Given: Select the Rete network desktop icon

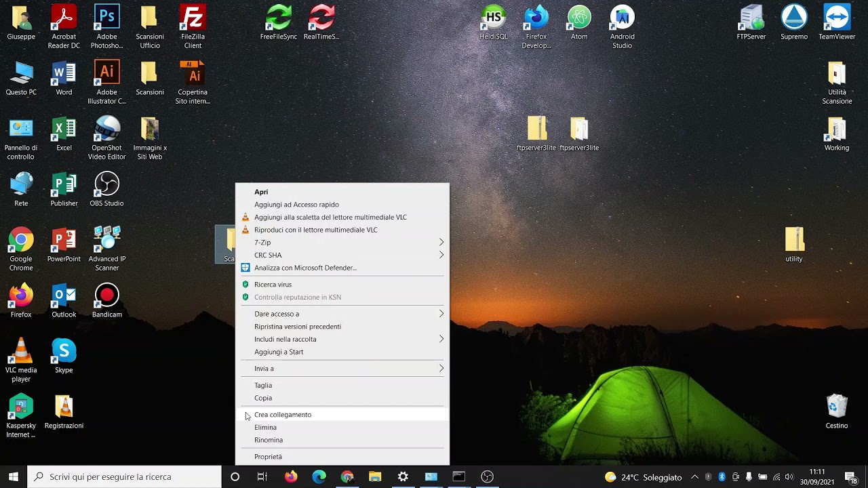Looking at the screenshot, I should 21,189.
